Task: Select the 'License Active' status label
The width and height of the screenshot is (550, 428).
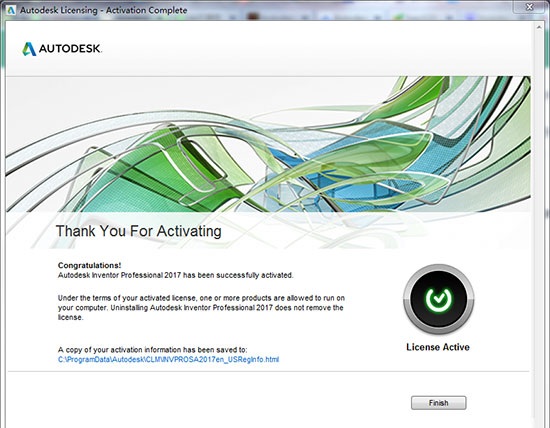Action: 438,347
